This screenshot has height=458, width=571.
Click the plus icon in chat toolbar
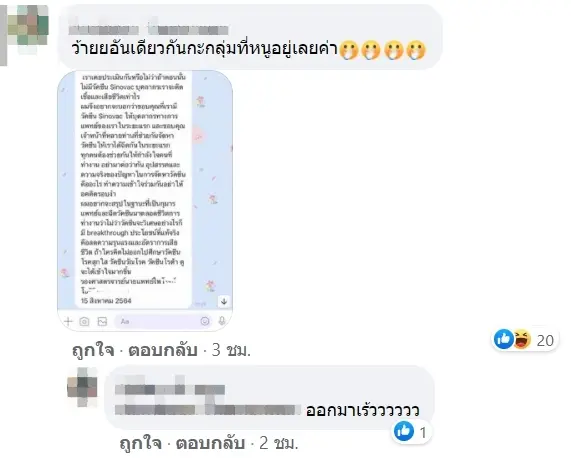pyautogui.click(x=68, y=321)
